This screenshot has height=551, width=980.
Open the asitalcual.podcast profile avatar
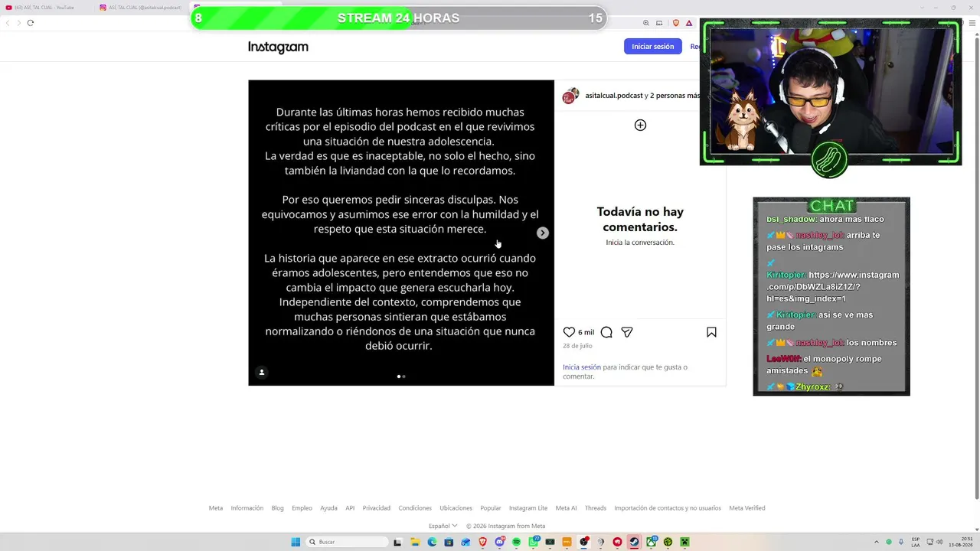(570, 96)
